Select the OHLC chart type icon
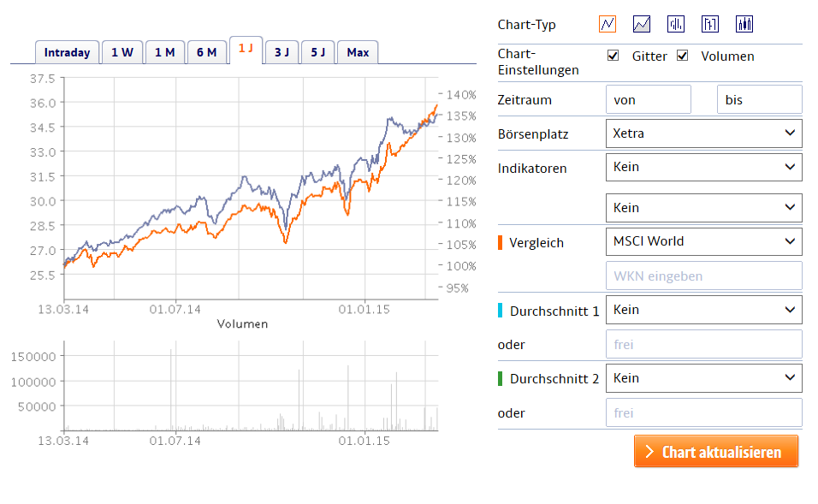This screenshot has height=504, width=818. coord(710,24)
